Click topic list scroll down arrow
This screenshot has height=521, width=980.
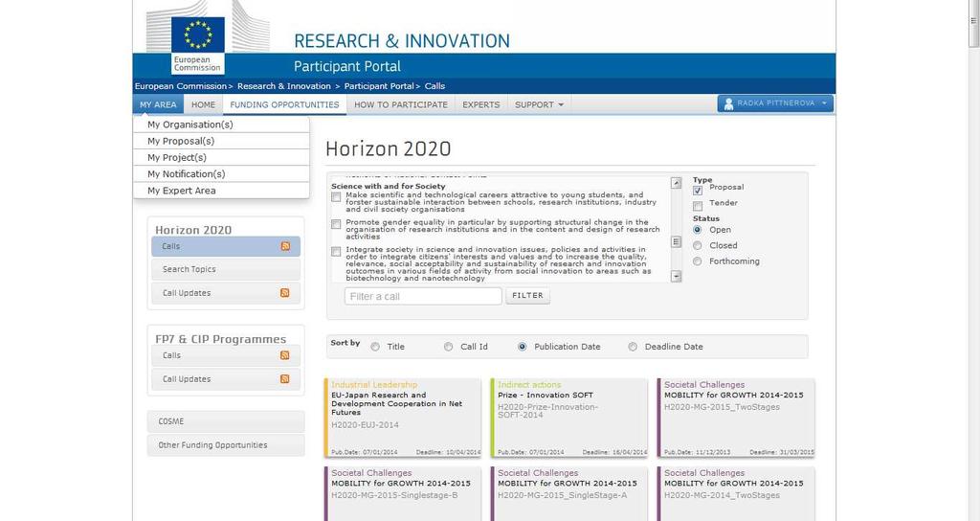coord(676,276)
